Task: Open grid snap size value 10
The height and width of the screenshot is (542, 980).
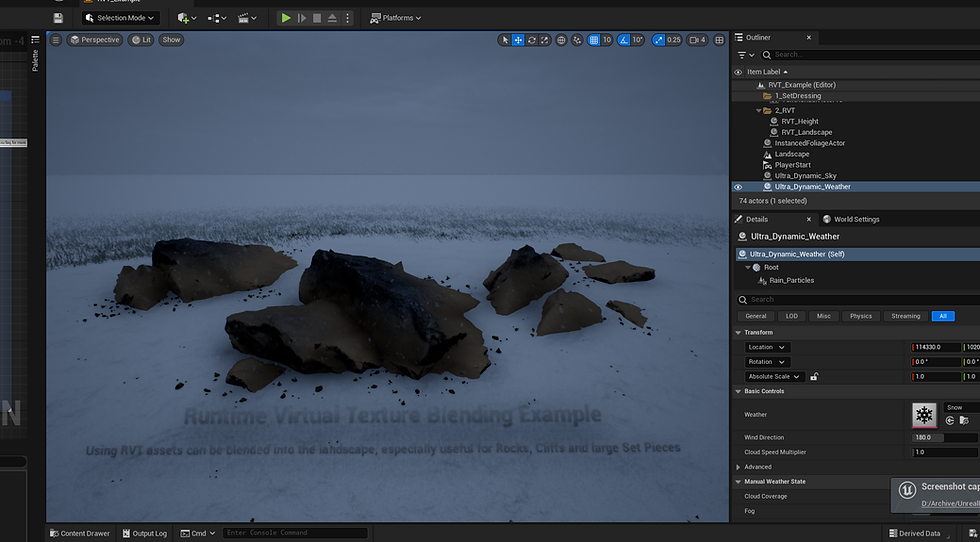Action: 607,40
